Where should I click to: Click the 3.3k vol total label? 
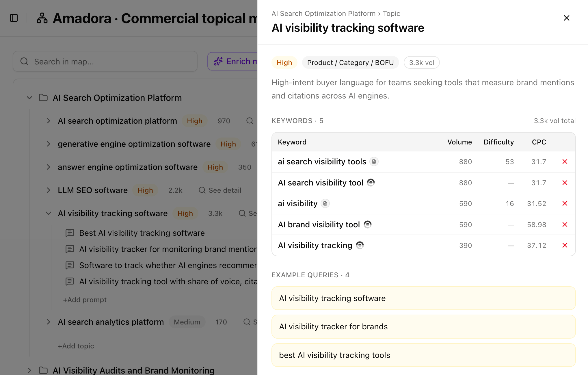tap(554, 120)
